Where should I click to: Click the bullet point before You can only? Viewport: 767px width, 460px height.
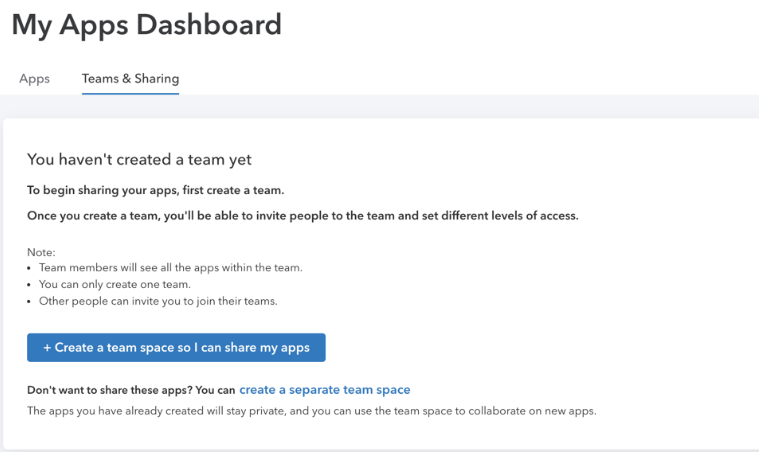[29, 285]
